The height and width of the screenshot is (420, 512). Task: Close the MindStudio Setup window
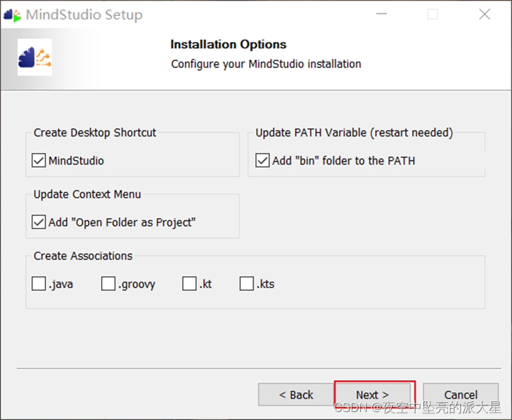(485, 15)
